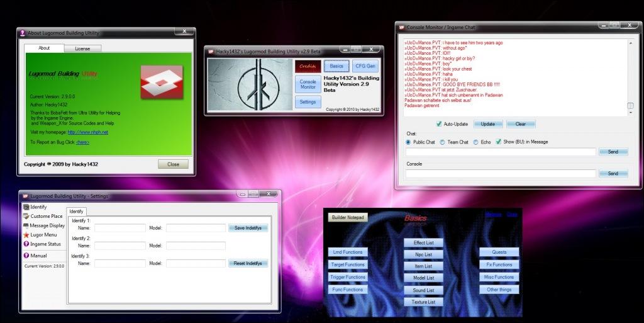Click the CFG Gen button
The height and width of the screenshot is (323, 644).
[x=365, y=66]
